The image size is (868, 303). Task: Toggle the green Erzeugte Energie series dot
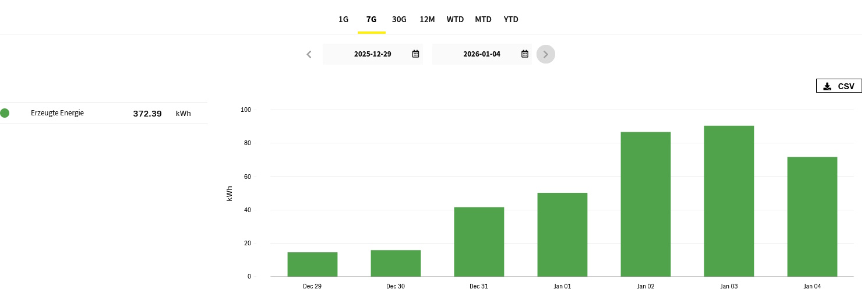5,113
